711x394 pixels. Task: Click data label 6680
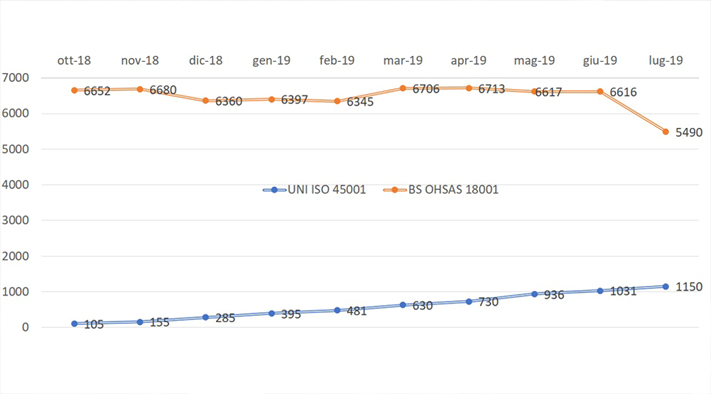click(163, 90)
